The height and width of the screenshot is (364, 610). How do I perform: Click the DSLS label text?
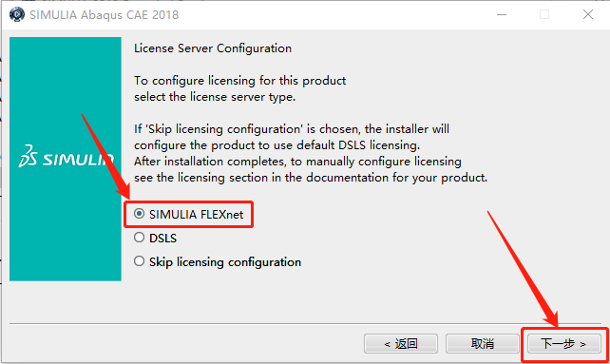pos(162,239)
